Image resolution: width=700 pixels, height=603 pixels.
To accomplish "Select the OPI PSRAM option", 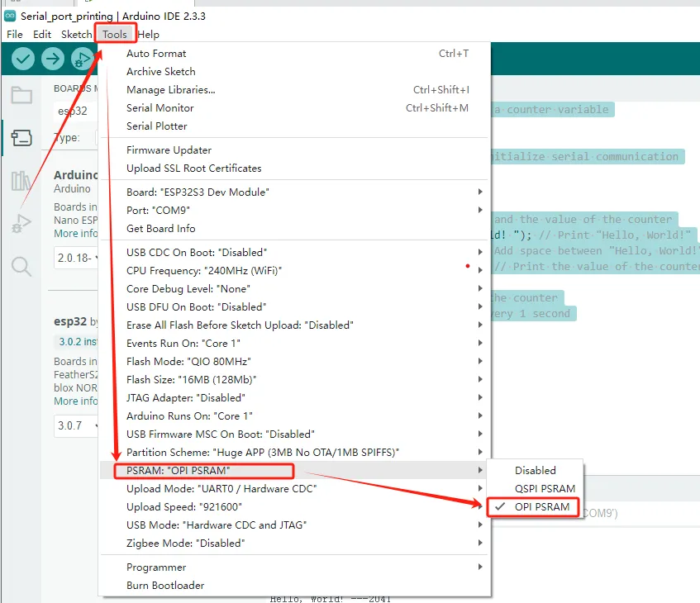I will tap(533, 507).
